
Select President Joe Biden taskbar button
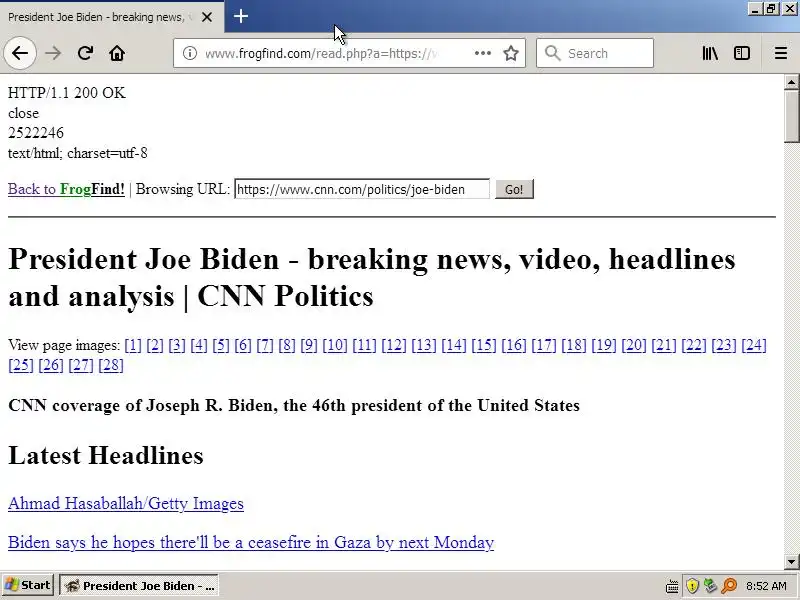(x=139, y=586)
